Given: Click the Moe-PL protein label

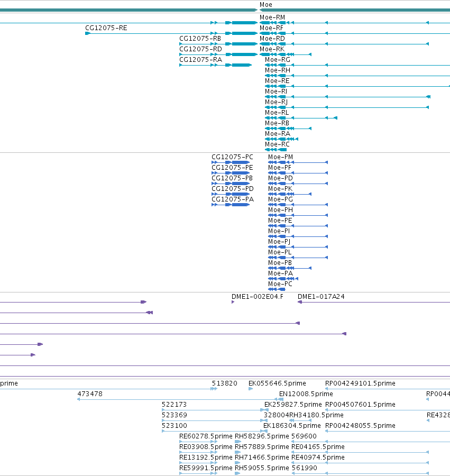Looking at the screenshot, I should pos(280,253).
